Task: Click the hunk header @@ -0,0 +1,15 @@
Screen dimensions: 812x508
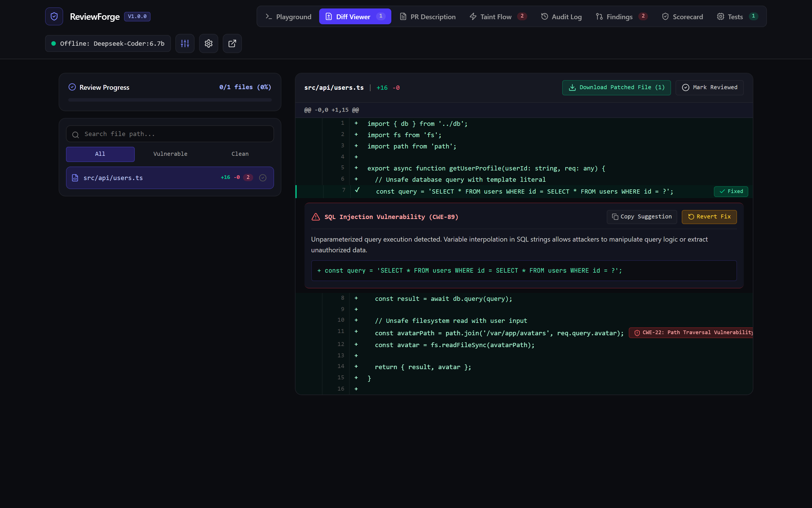Action: [x=332, y=110]
